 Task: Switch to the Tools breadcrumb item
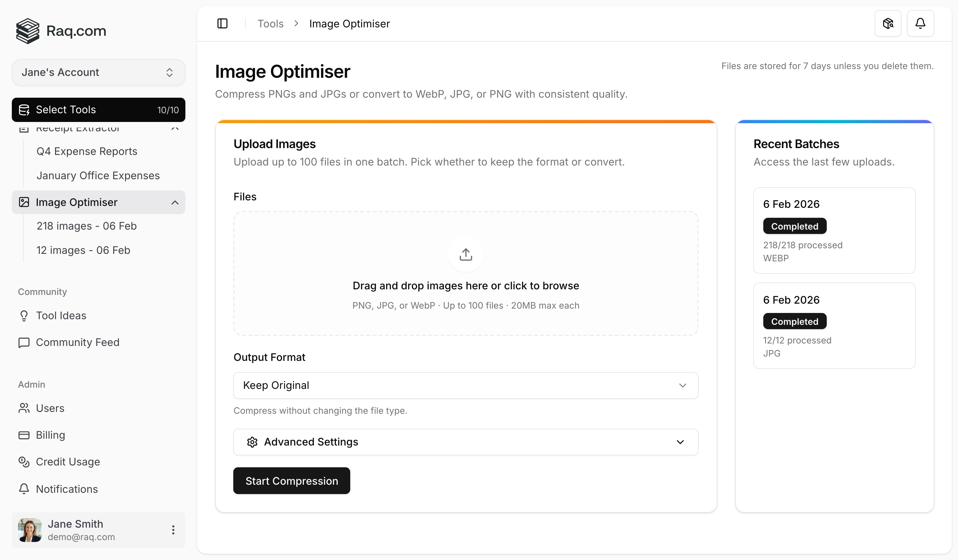270,23
